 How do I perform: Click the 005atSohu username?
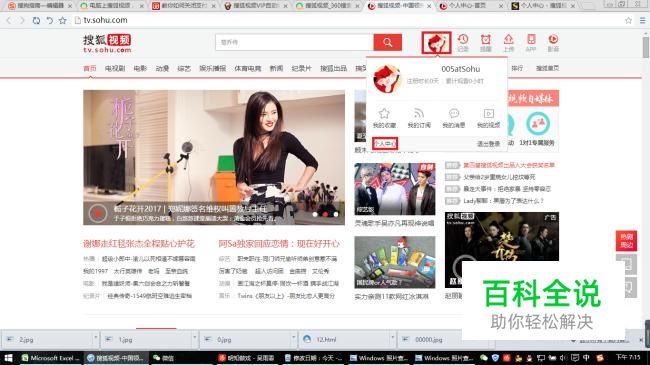click(x=461, y=69)
